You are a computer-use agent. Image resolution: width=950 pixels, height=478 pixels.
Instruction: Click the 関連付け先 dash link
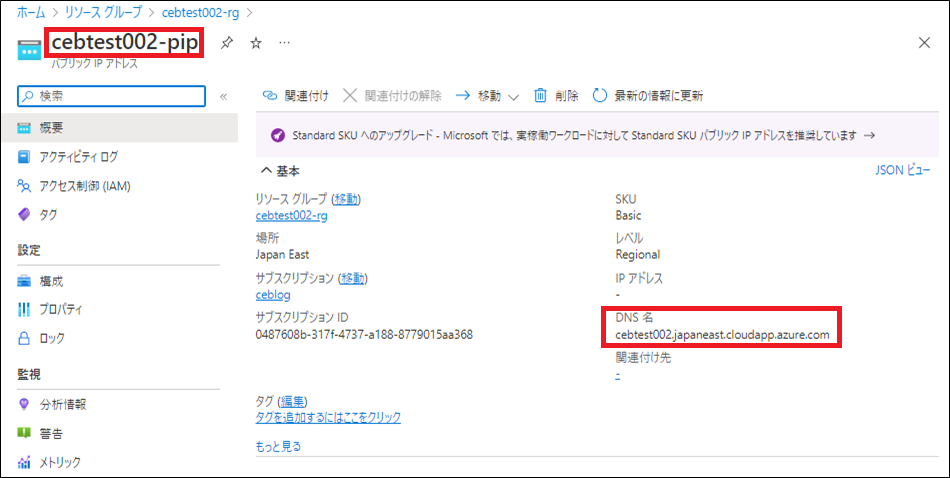[617, 376]
